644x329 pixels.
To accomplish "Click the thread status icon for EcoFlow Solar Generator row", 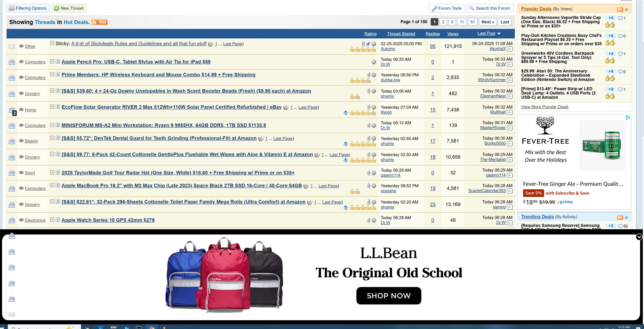I will point(12,110).
